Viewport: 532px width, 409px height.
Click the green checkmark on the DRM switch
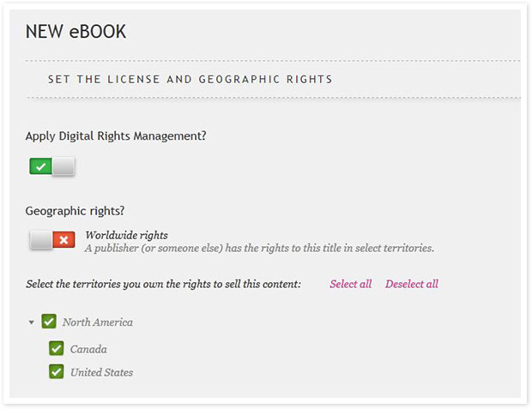pos(40,166)
